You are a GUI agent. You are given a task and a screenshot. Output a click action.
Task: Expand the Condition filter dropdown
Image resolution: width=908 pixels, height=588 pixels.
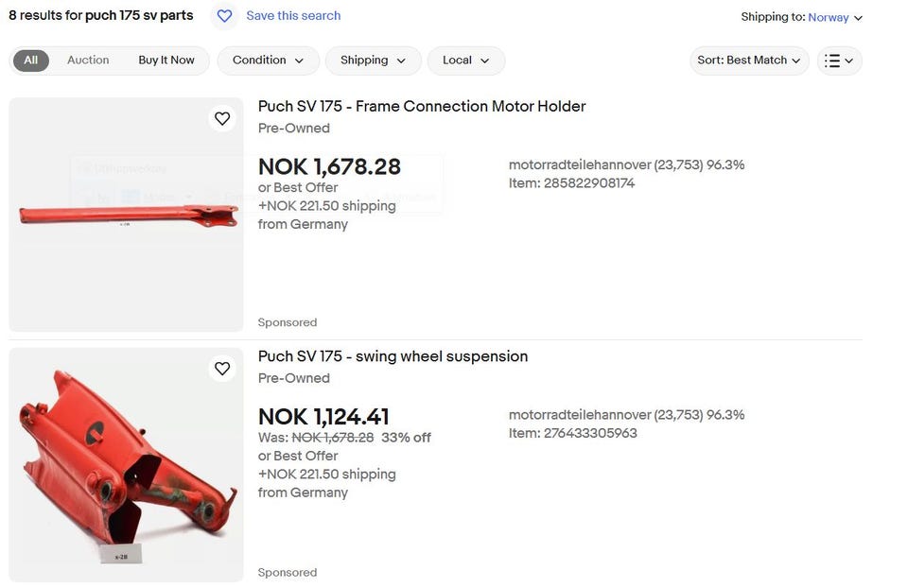point(269,61)
